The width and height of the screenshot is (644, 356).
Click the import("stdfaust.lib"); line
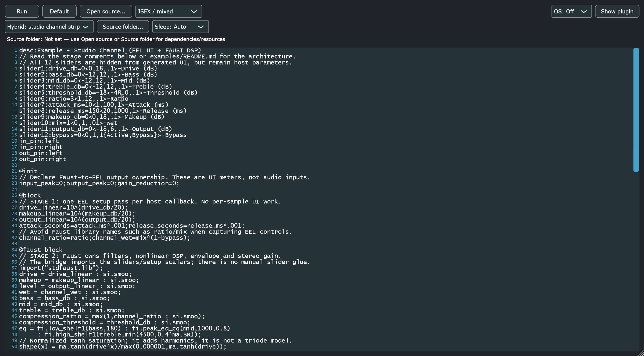click(x=61, y=268)
